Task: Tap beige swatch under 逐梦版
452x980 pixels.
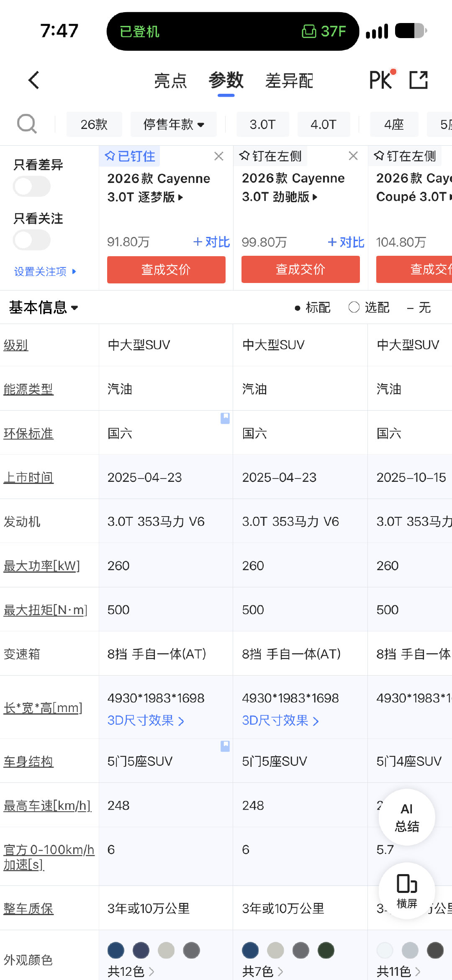Action: coord(166,950)
